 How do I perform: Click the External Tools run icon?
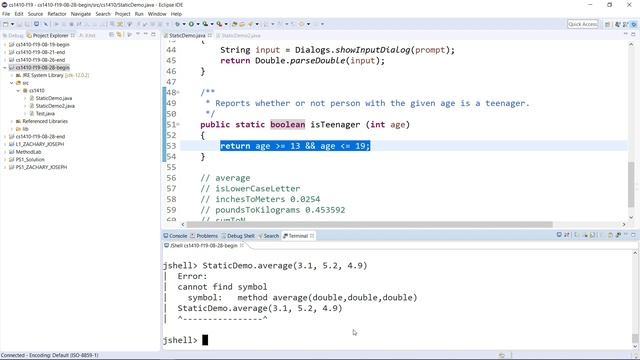click(219, 24)
